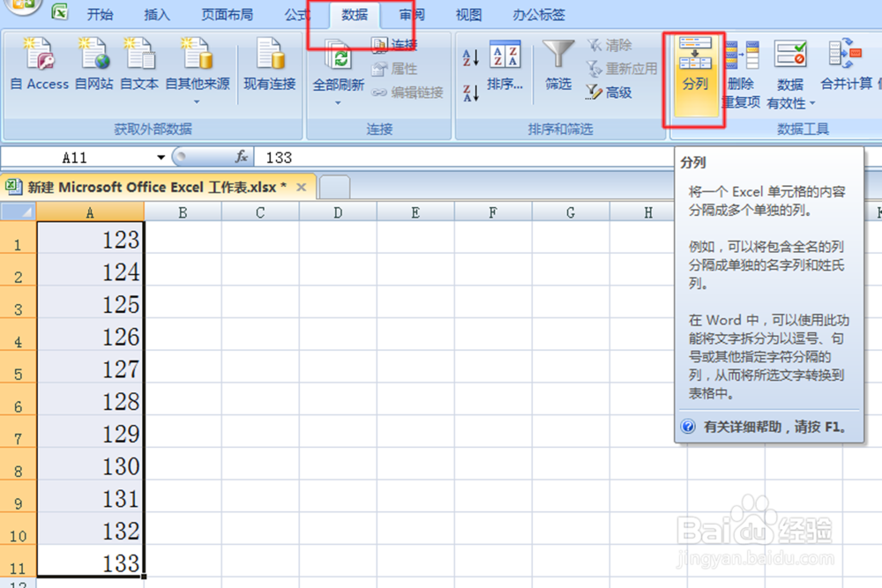Expand From Other Sources (自其他来源) dropdown
Viewport: 882px width, 588px height.
point(197,101)
